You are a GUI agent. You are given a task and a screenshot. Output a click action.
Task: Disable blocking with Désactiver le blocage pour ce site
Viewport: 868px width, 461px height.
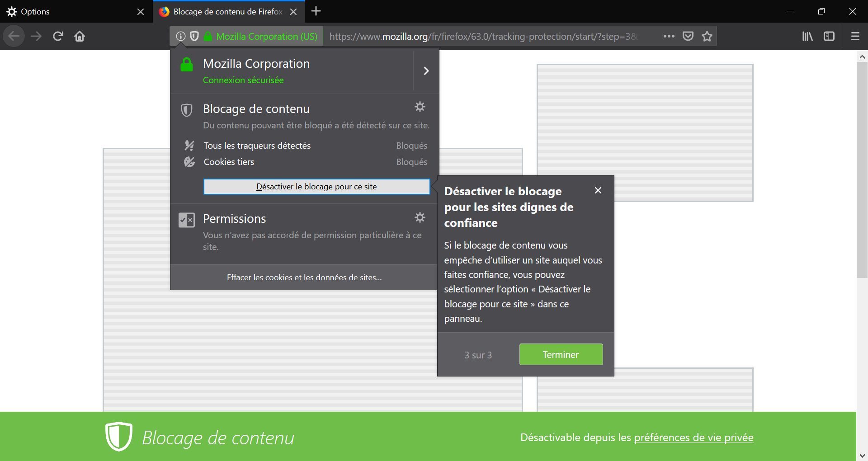coord(316,187)
